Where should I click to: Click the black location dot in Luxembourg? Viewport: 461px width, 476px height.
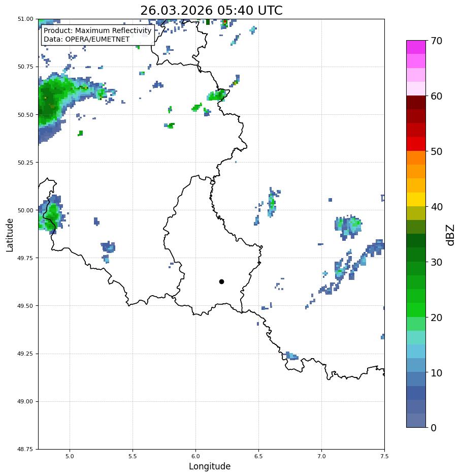click(221, 282)
